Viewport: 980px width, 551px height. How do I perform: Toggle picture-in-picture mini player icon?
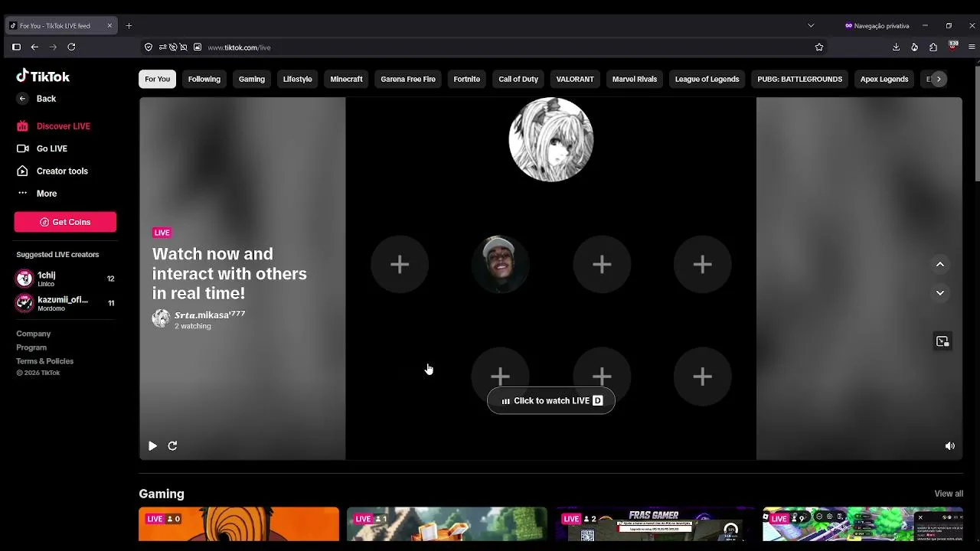pos(942,341)
